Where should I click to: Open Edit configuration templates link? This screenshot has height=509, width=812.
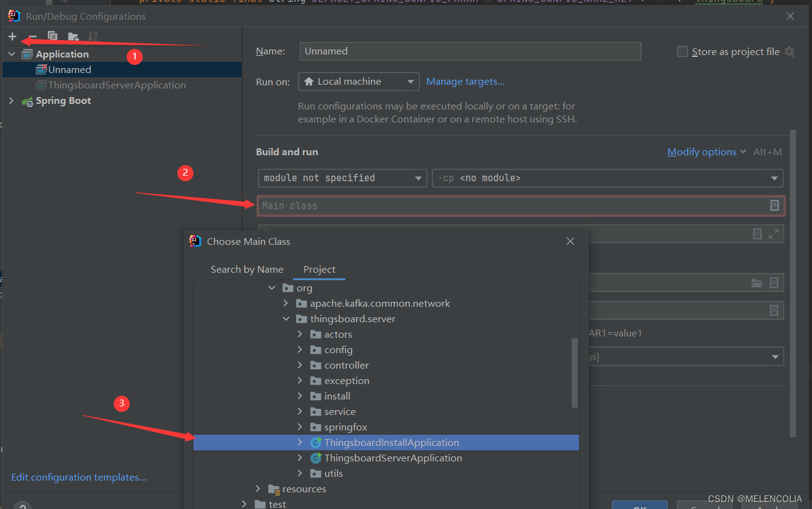tap(78, 477)
